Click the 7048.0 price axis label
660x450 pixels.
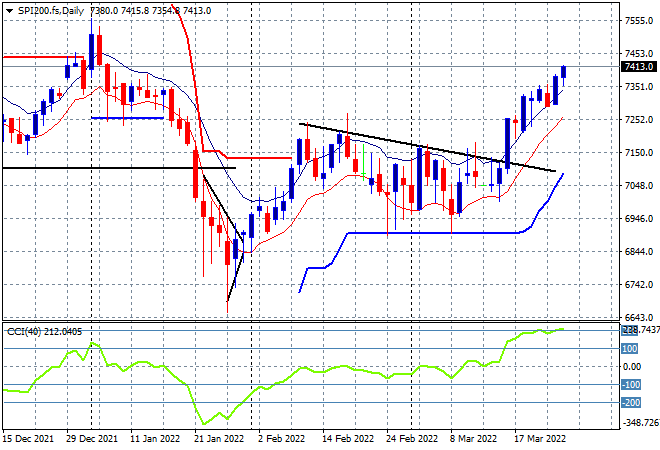click(639, 186)
